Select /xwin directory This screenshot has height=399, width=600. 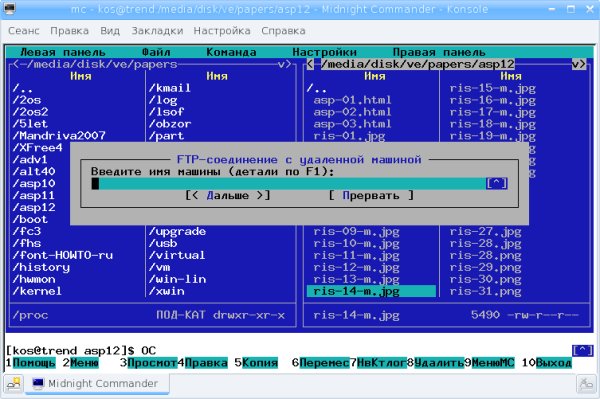pos(166,291)
